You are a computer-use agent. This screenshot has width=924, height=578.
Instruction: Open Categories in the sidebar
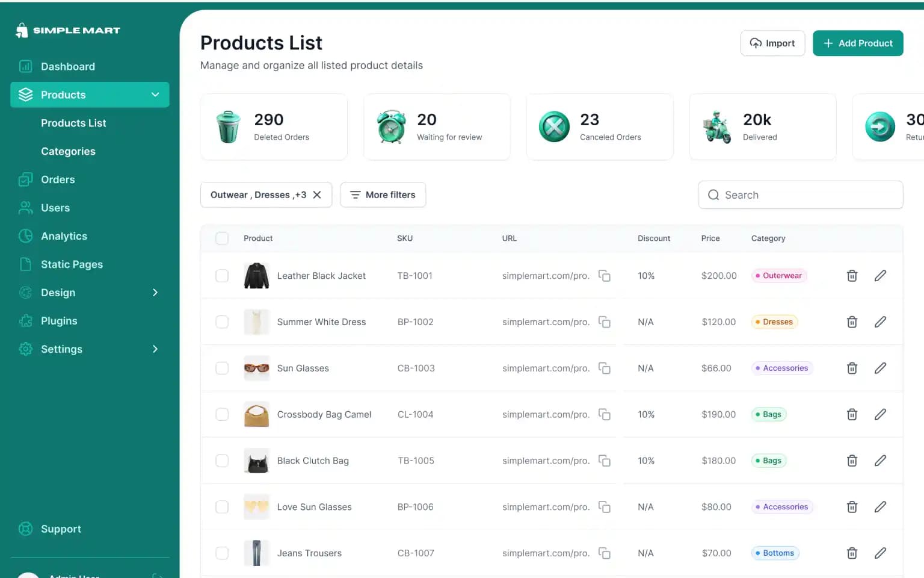pos(68,152)
